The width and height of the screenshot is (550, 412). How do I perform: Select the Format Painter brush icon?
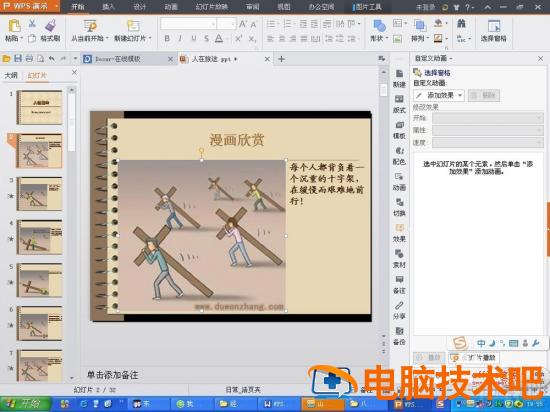(51, 26)
